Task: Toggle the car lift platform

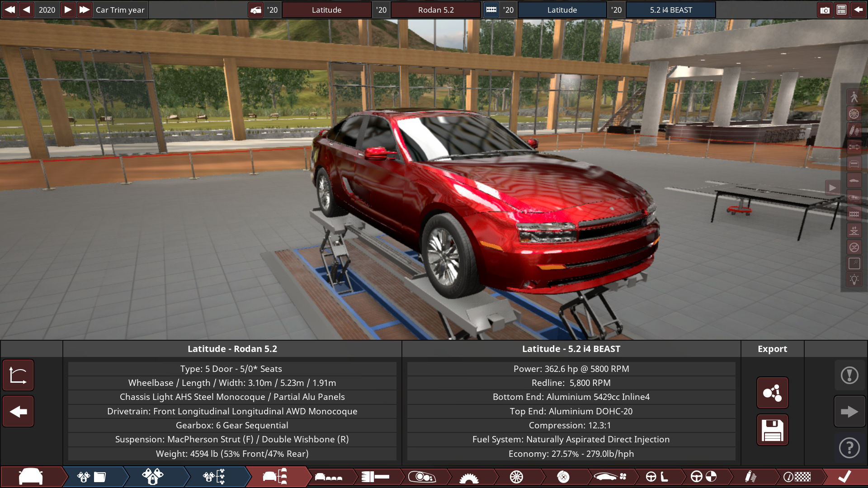Action: (x=854, y=230)
